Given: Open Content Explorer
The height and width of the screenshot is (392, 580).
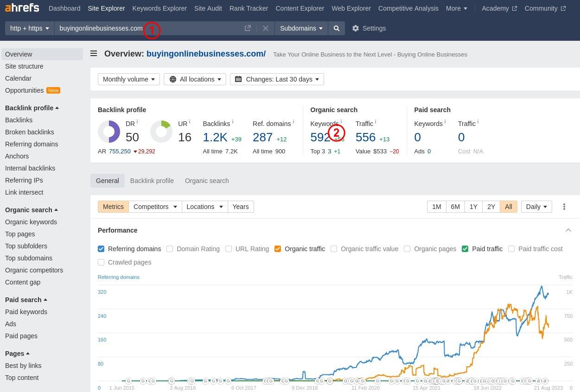Looking at the screenshot, I should pyautogui.click(x=300, y=8).
